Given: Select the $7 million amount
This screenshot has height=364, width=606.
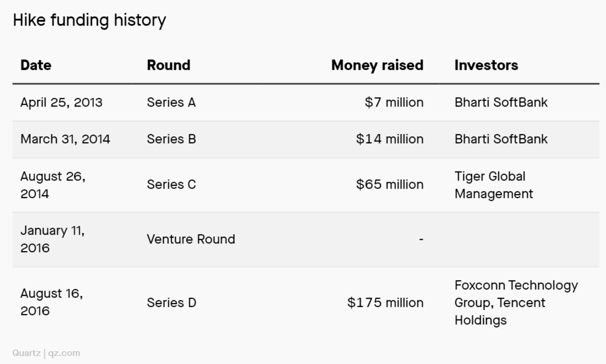Looking at the screenshot, I should click(394, 103).
